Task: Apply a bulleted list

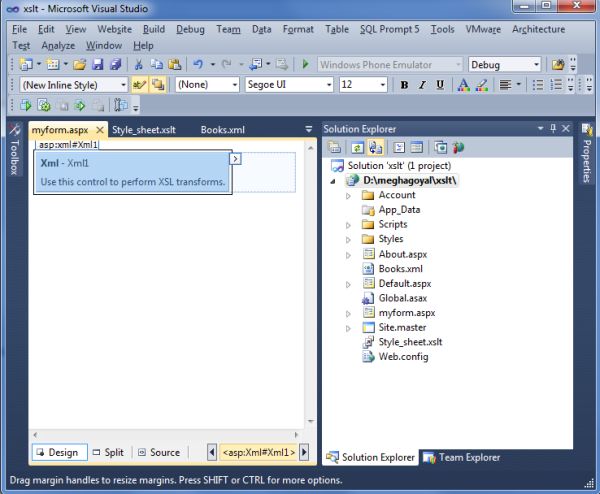Action: 538,85
